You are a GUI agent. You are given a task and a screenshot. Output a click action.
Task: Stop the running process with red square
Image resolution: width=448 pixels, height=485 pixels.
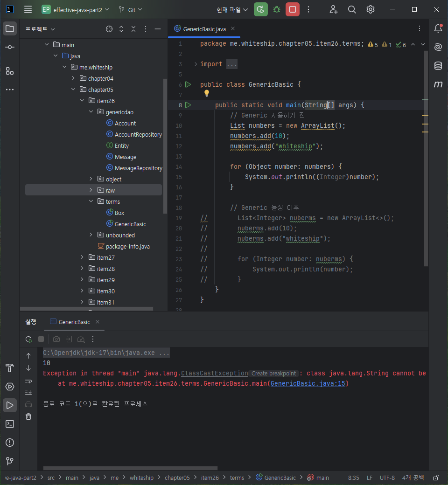coord(292,10)
